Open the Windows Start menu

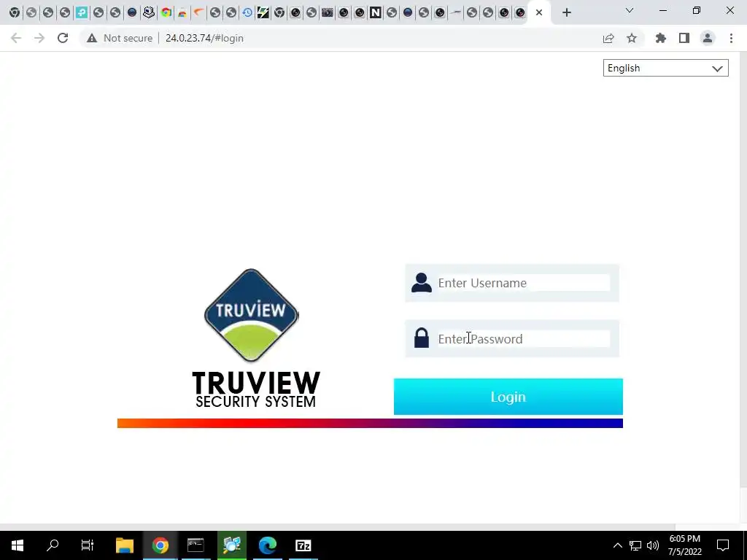click(x=18, y=545)
